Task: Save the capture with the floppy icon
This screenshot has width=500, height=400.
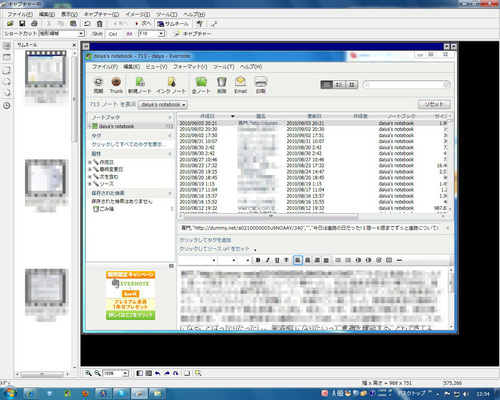Action: point(22,24)
